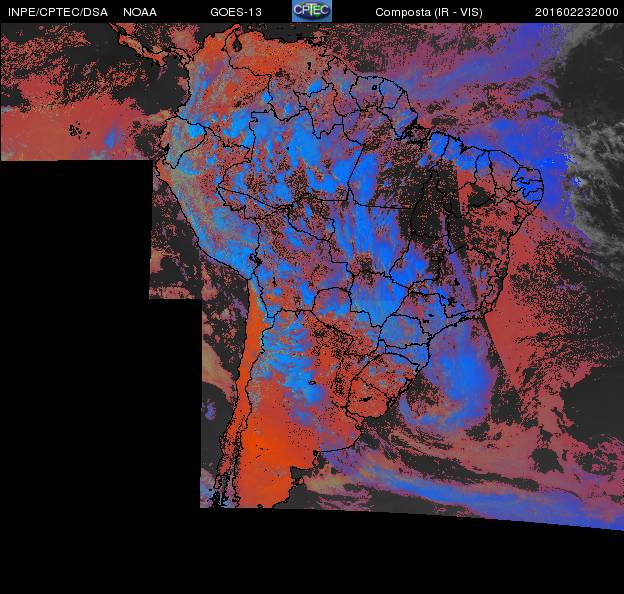Select the NOAA text in the header
Image resolution: width=624 pixels, height=594 pixels.
coord(139,12)
